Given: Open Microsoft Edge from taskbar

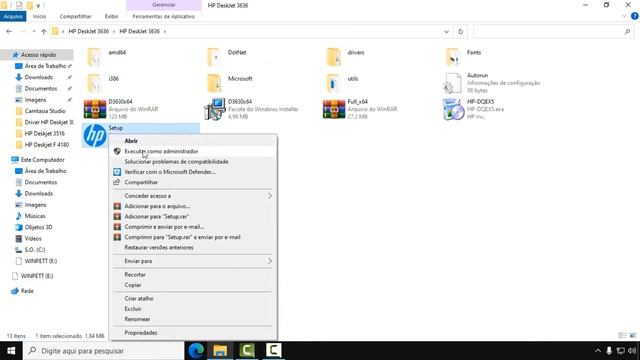Looking at the screenshot, I should pyautogui.click(x=196, y=350).
